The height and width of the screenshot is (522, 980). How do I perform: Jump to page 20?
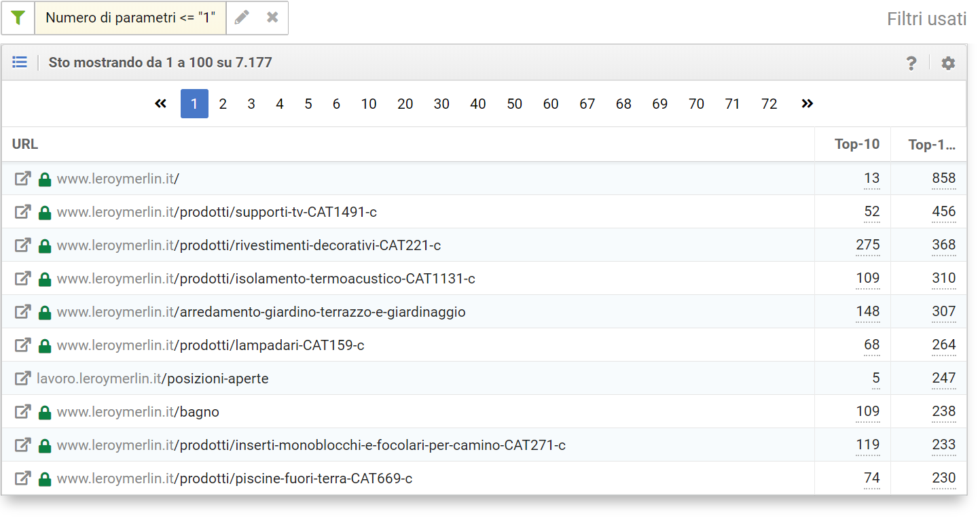click(x=405, y=103)
